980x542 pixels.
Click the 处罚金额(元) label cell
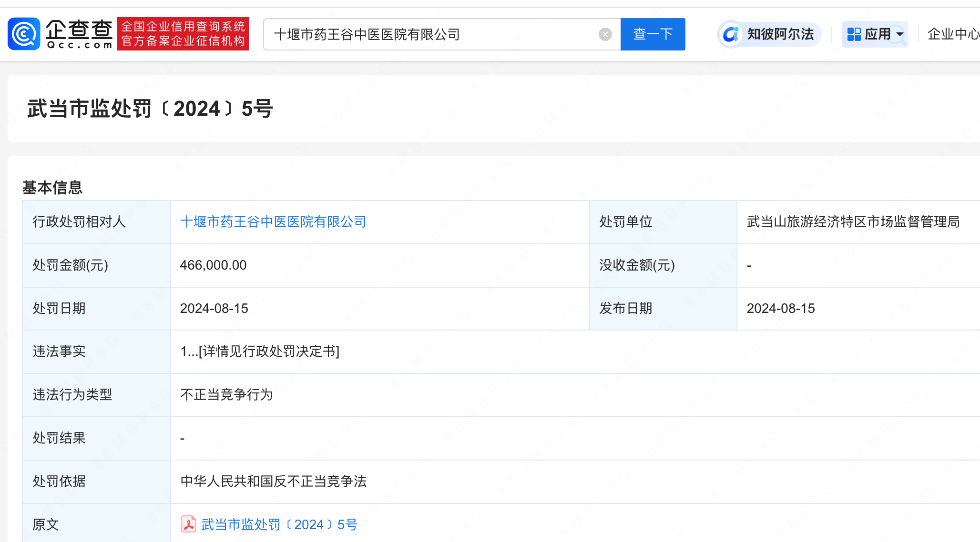[96, 265]
